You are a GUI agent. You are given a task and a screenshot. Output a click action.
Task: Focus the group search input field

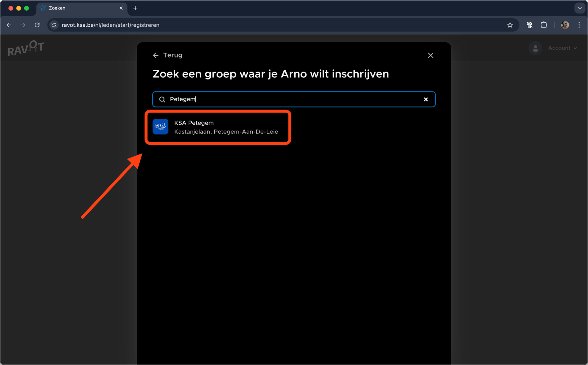pos(294,99)
